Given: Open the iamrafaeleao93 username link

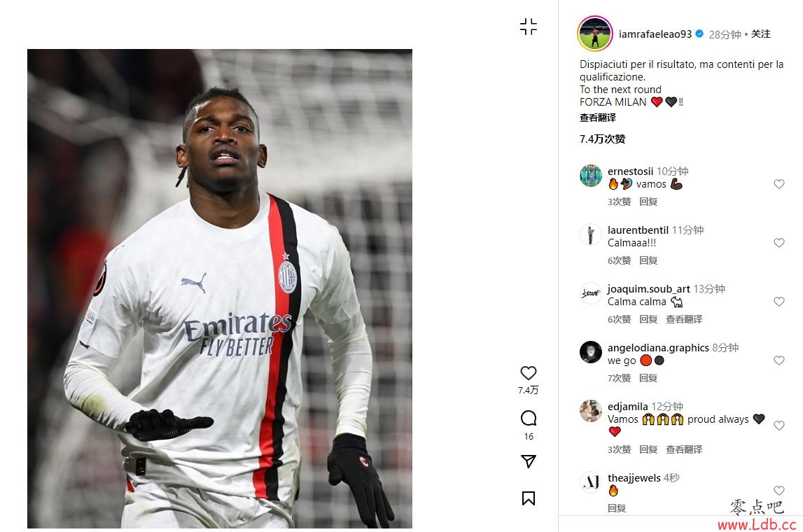Looking at the screenshot, I should 655,34.
